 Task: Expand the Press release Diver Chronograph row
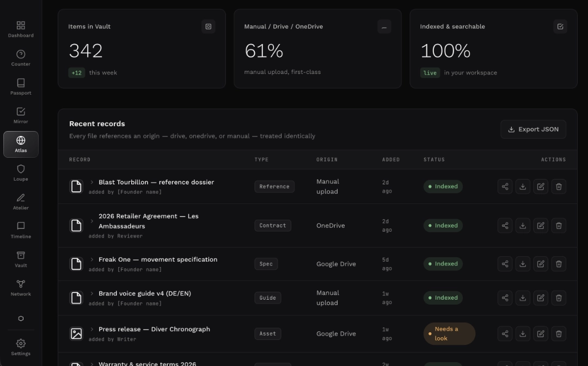point(92,329)
